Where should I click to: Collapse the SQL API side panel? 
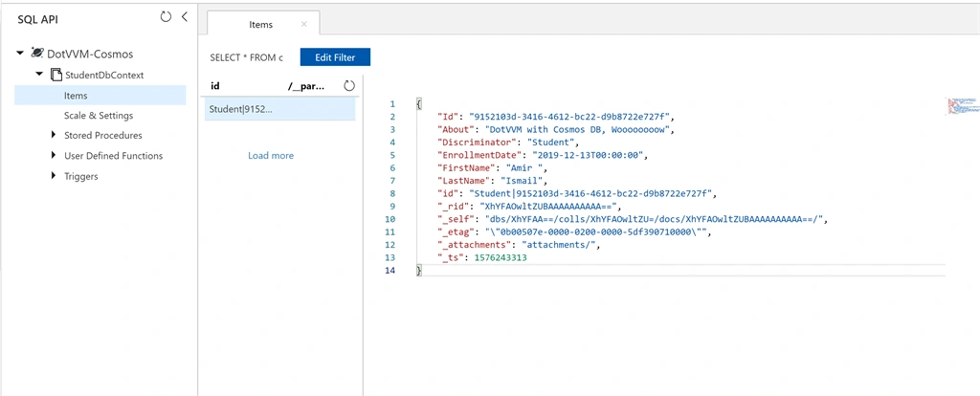pos(185,17)
